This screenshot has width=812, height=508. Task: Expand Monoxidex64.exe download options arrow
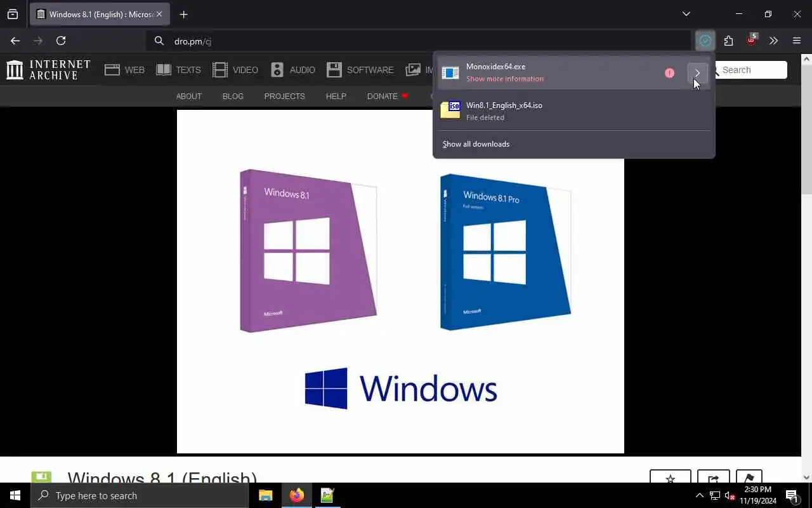697,73
